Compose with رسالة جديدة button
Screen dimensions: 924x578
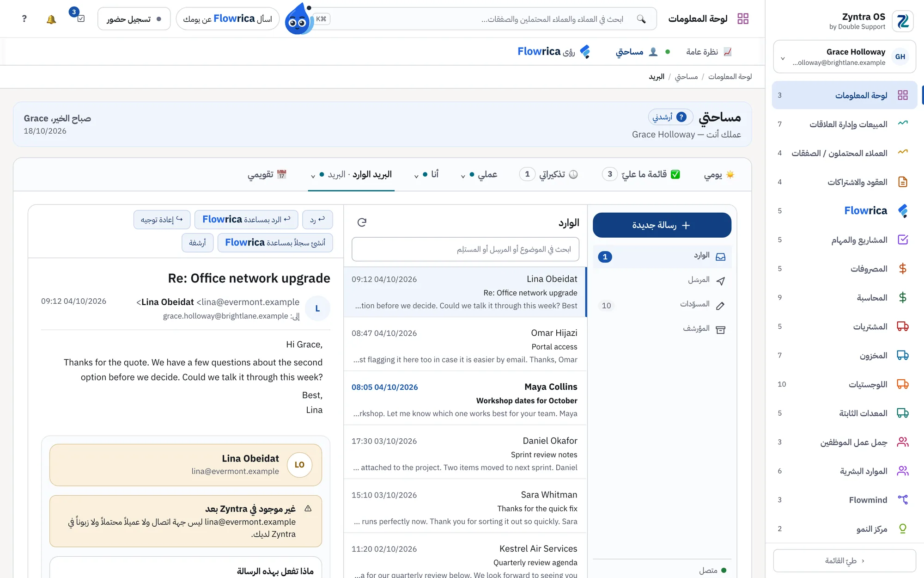tap(662, 225)
